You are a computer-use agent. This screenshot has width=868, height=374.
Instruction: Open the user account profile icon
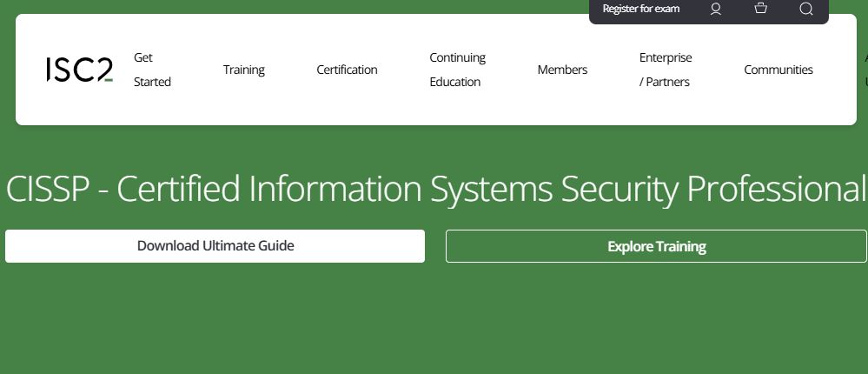click(716, 9)
